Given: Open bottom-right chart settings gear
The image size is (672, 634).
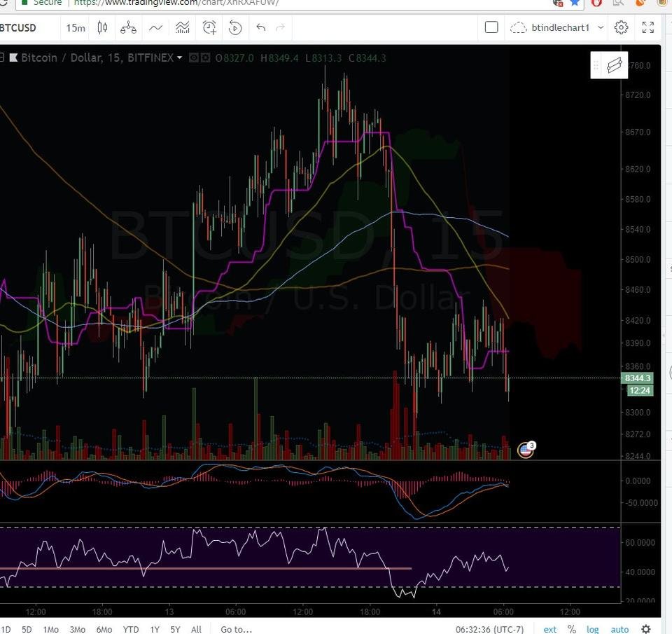Looking at the screenshot, I should pos(646,629).
